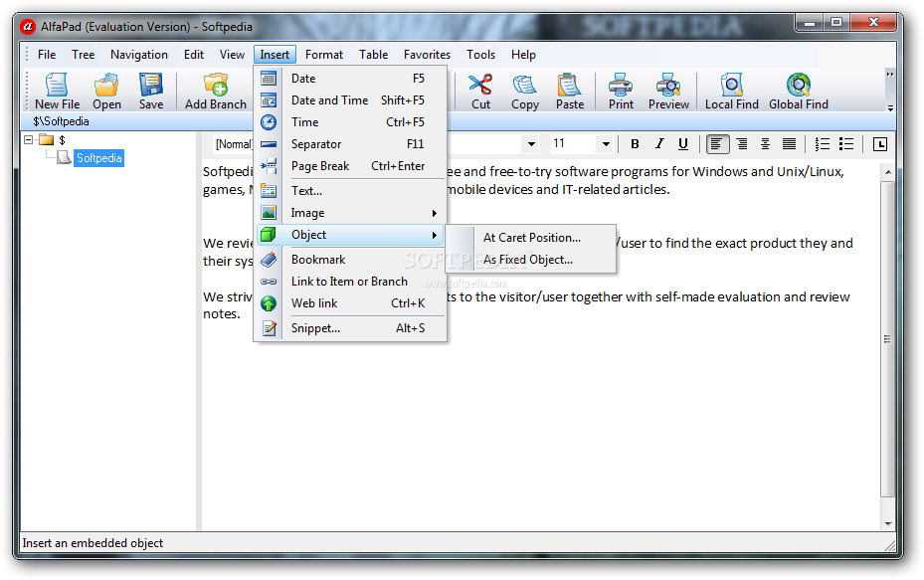Select As Fixed Object... option
Viewport: 924px width, 580px height.
point(531,260)
